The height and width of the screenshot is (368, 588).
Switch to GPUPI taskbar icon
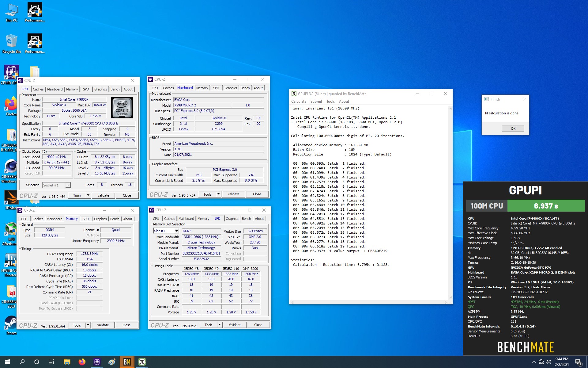coord(142,362)
